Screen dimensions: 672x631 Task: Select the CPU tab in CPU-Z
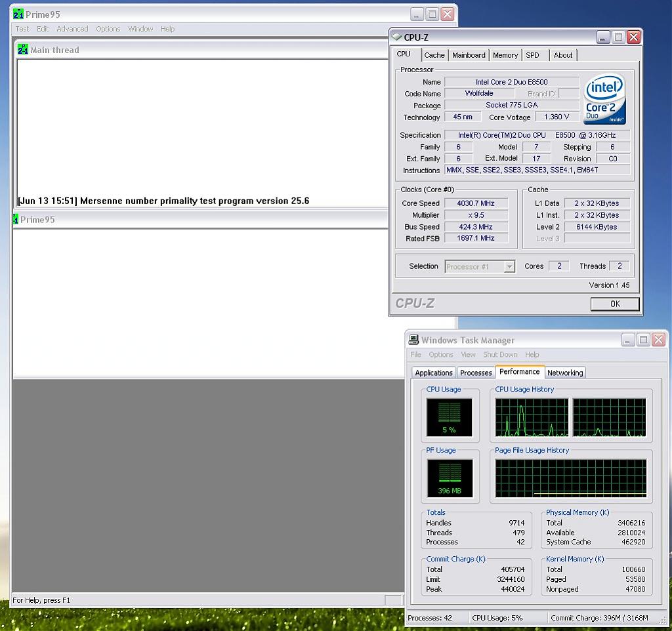404,54
